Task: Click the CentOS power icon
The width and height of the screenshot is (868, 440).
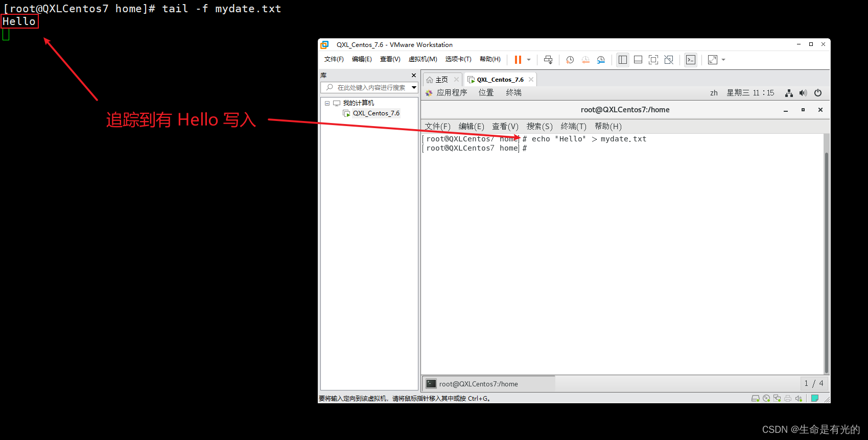Action: coord(818,93)
